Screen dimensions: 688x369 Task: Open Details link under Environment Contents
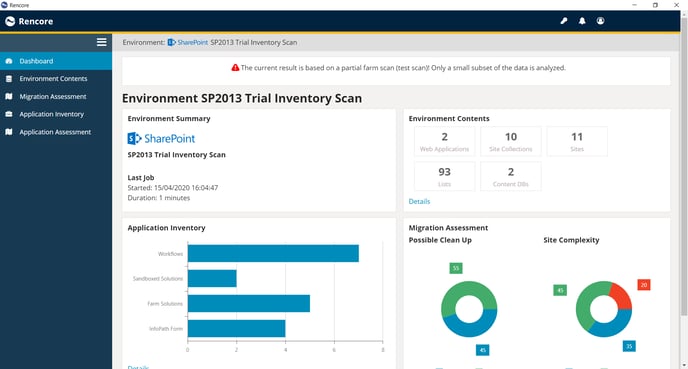click(x=419, y=201)
